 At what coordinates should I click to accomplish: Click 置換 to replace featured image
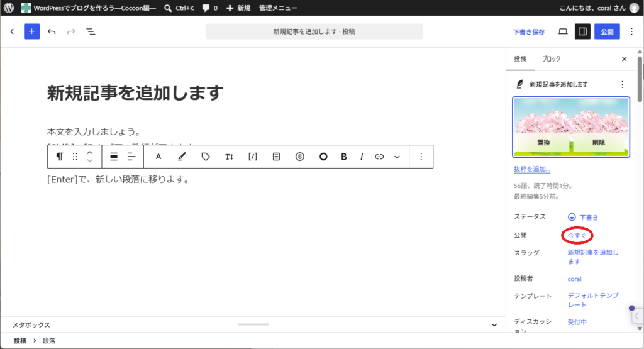tap(543, 142)
